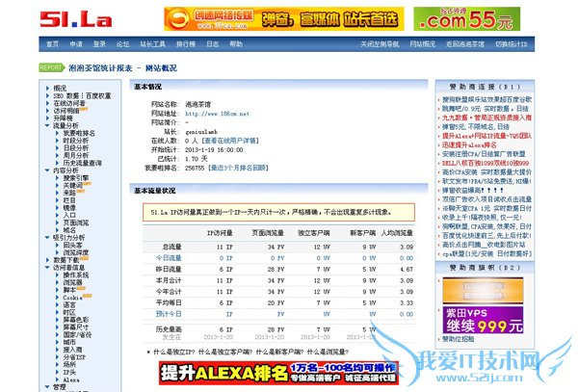Click 预计今日 row label
This screenshot has height=392, width=578.
[x=169, y=314]
